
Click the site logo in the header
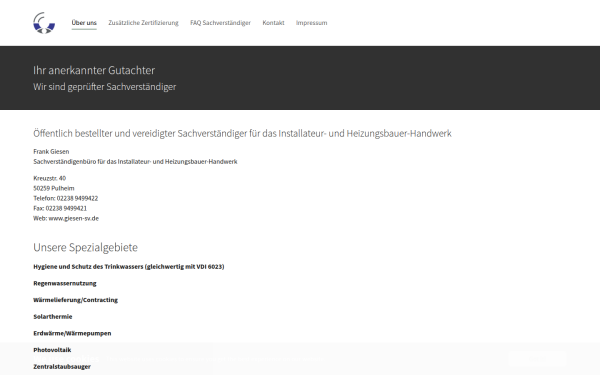point(44,23)
